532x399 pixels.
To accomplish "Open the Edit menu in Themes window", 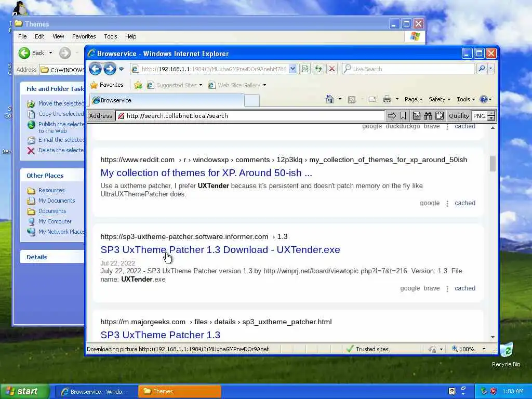I will (x=39, y=36).
